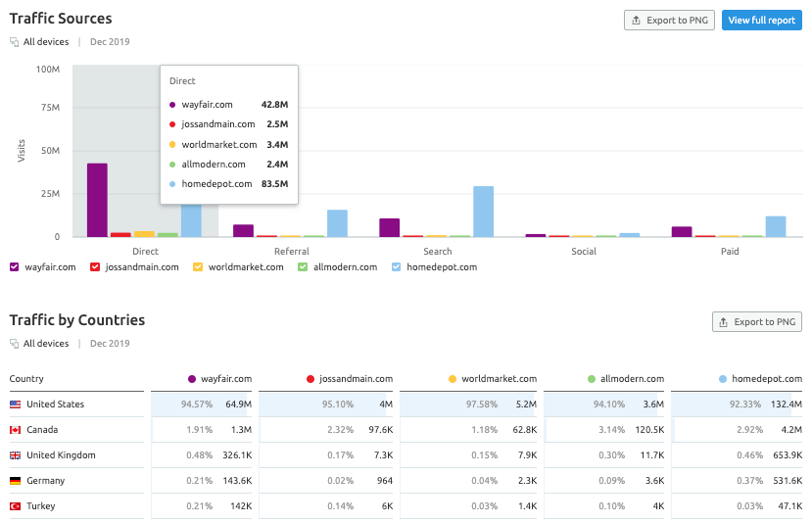812x523 pixels.
Task: Select the Referral axis label
Action: tap(292, 251)
